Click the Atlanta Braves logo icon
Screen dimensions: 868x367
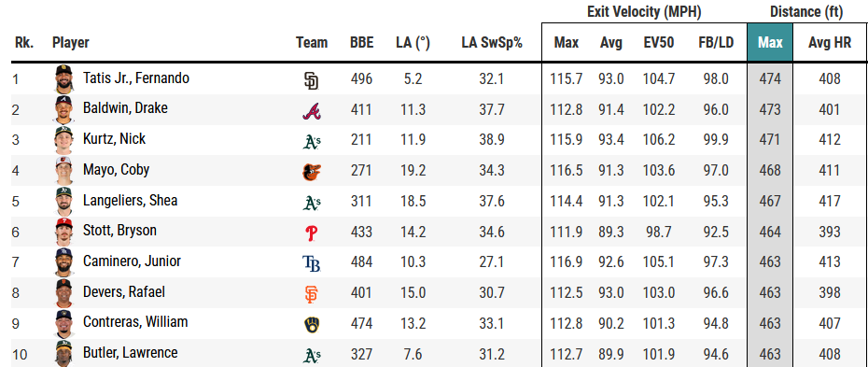point(312,111)
